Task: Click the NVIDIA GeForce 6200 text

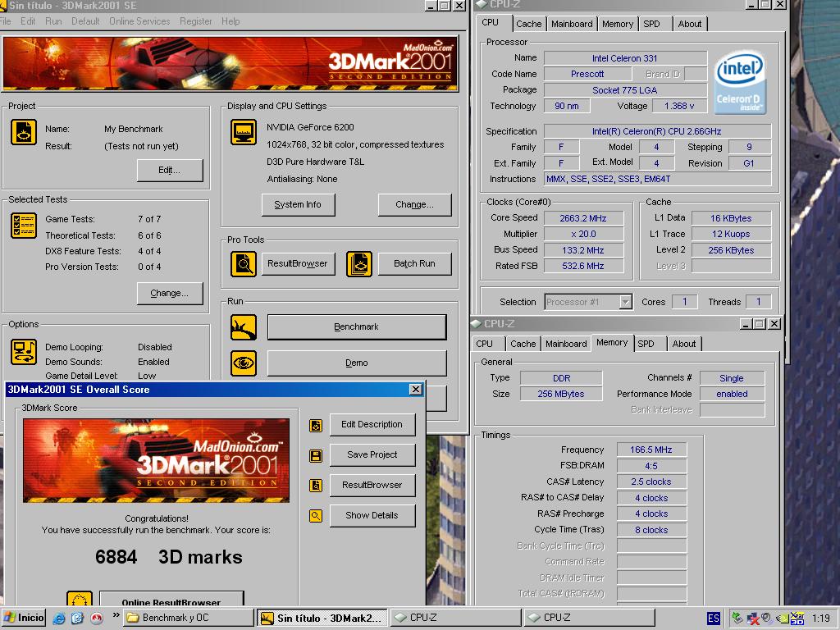Action: click(310, 127)
